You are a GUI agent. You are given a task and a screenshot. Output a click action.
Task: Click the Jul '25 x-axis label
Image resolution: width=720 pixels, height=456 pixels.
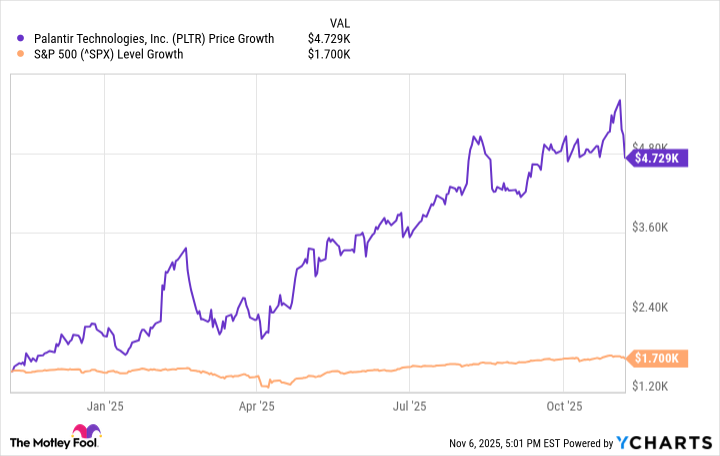pyautogui.click(x=410, y=406)
